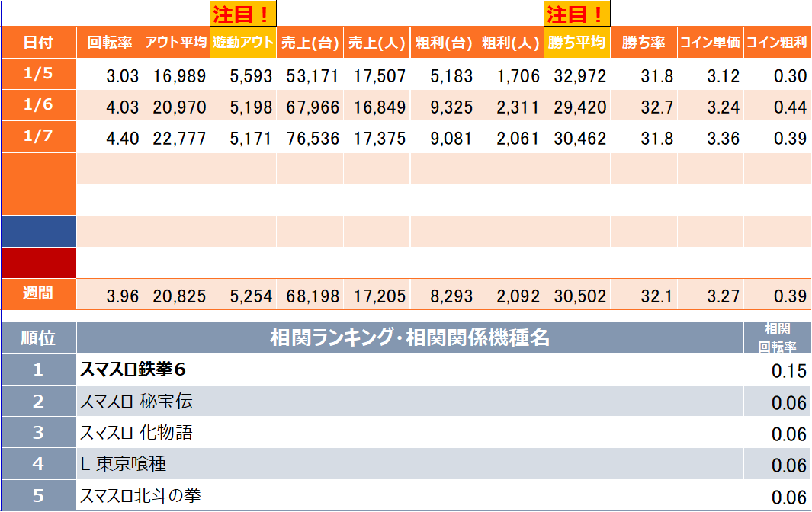Select the コイン単価 column header
The width and height of the screenshot is (812, 512).
(x=710, y=43)
